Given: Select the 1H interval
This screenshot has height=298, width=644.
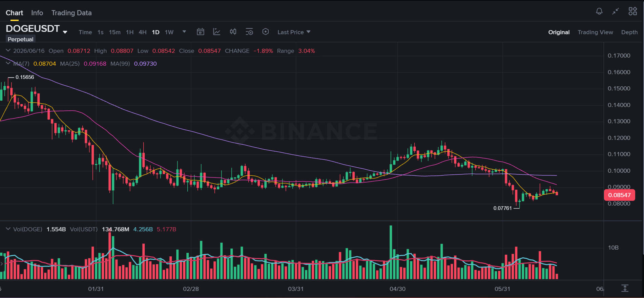Looking at the screenshot, I should pyautogui.click(x=130, y=32).
